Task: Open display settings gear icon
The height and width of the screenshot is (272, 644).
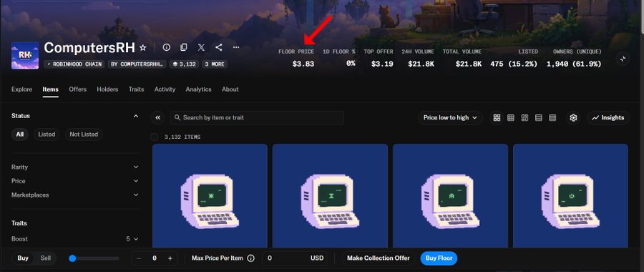Action: 573,118
